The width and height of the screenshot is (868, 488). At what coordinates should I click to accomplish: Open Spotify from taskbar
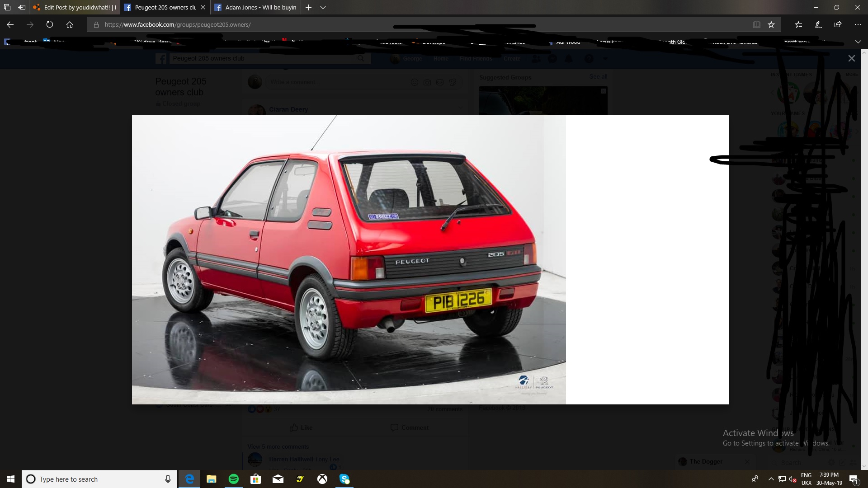click(234, 479)
